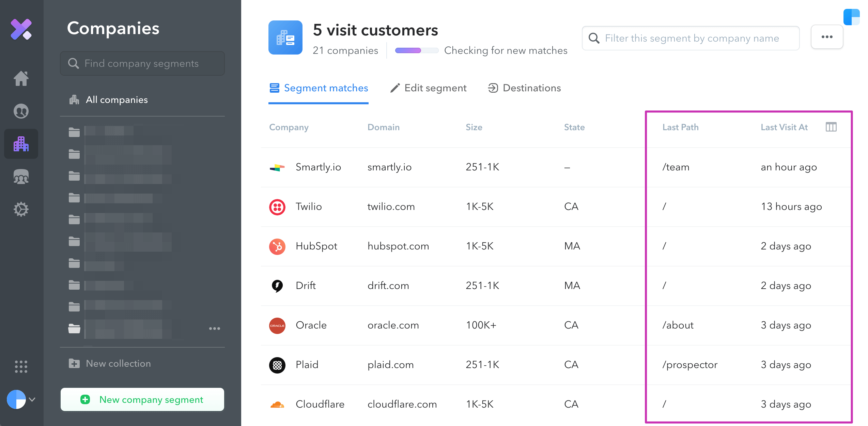Viewport: 868px width, 426px height.
Task: Open the column configuration icon
Action: point(831,127)
